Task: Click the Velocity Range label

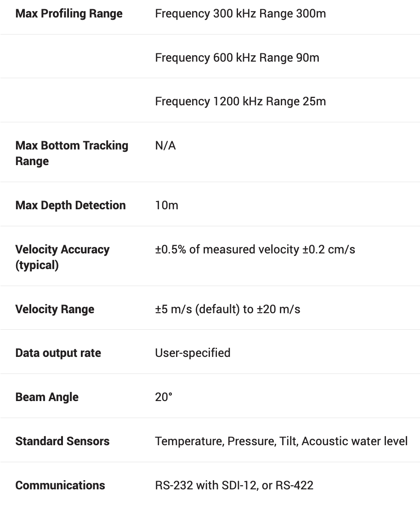Action: 55,309
